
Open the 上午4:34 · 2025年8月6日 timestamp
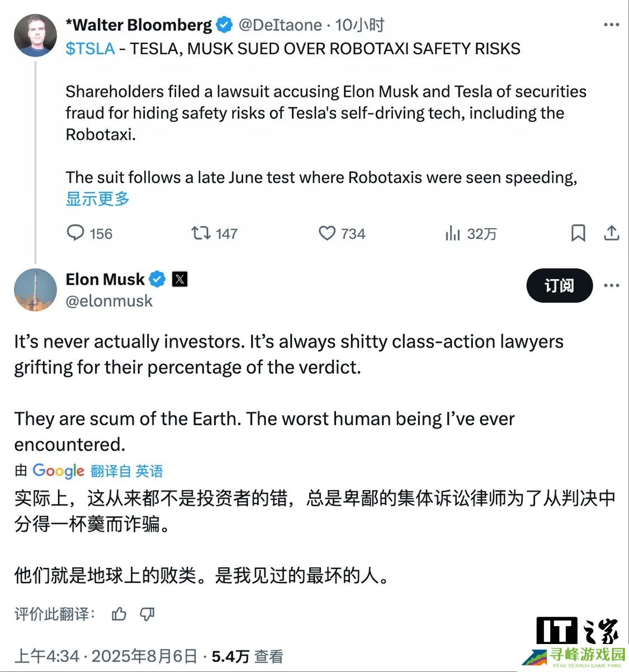click(x=106, y=656)
